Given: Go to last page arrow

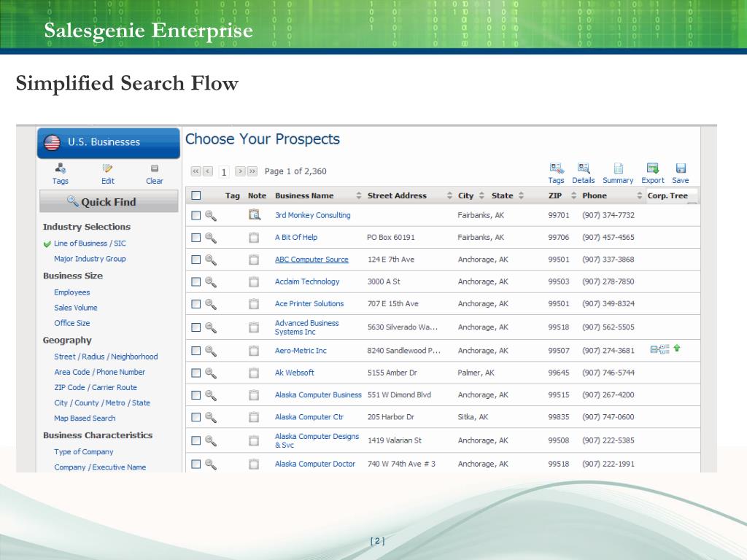Looking at the screenshot, I should pos(252,171).
